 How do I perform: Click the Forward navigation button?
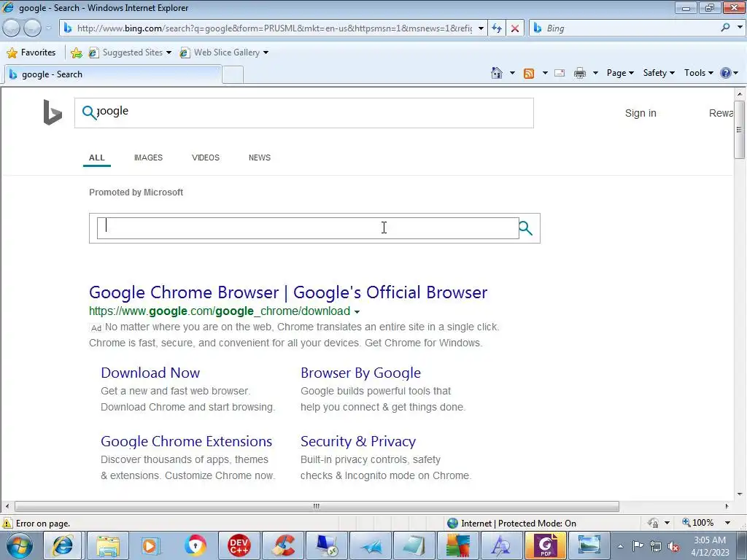(x=32, y=28)
